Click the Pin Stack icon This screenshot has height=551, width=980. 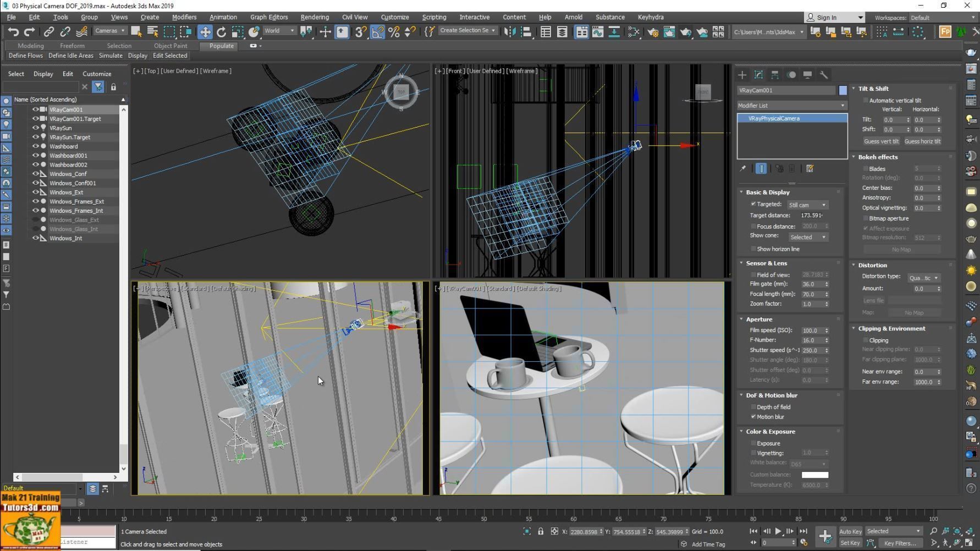(x=742, y=169)
